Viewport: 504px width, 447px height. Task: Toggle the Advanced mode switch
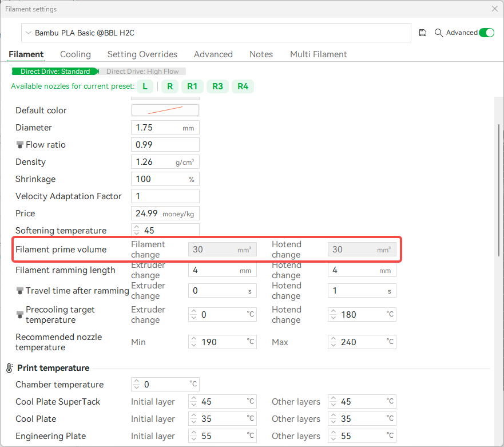(487, 33)
